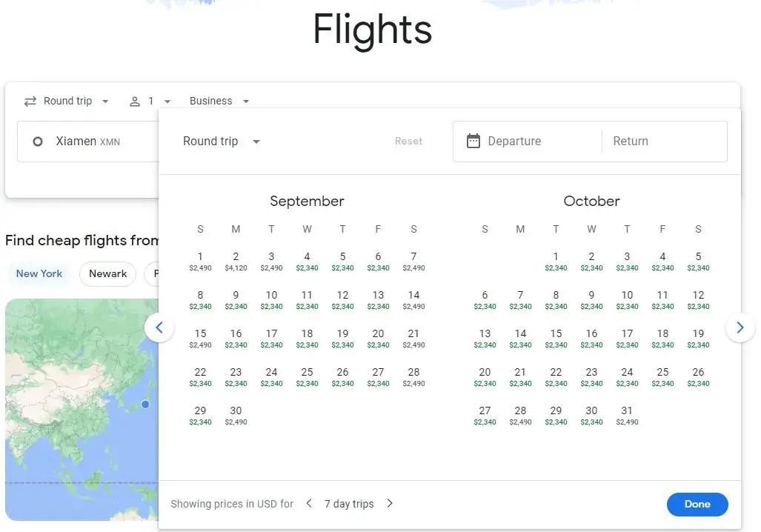This screenshot has height=532, width=761.
Task: Pick October 31 on the calendar
Action: coord(627,415)
